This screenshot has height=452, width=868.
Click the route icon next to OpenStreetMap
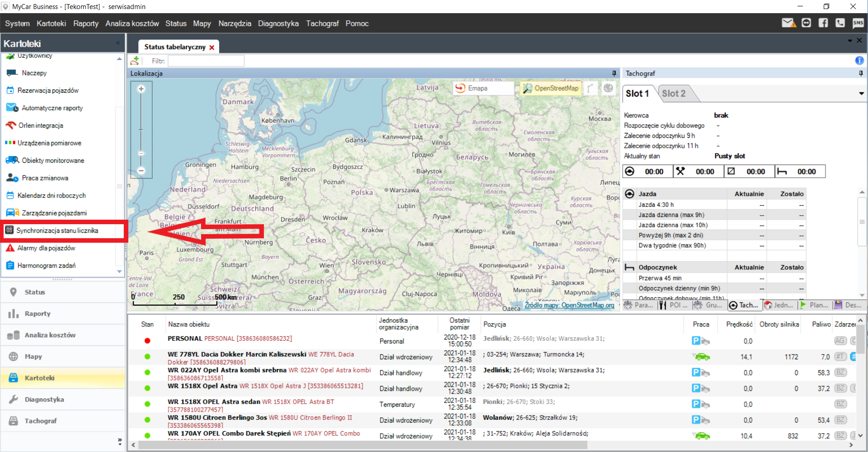(590, 88)
